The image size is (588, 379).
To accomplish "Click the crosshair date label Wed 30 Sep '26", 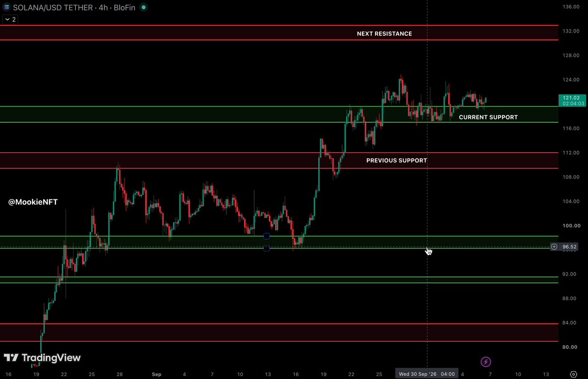I will click(x=427, y=374).
